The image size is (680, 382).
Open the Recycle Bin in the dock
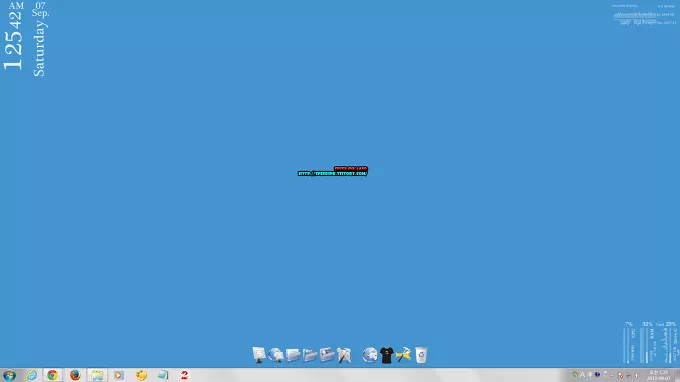coord(421,355)
